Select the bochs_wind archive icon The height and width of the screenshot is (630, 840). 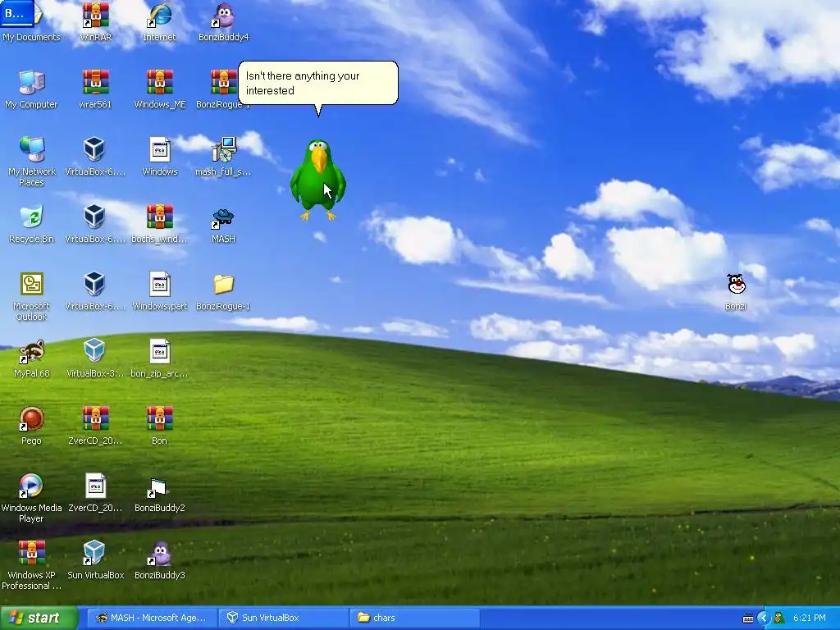click(x=160, y=217)
